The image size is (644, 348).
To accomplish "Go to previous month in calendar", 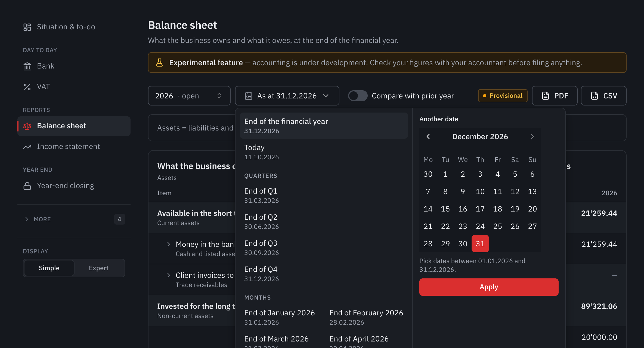I will tap(428, 136).
